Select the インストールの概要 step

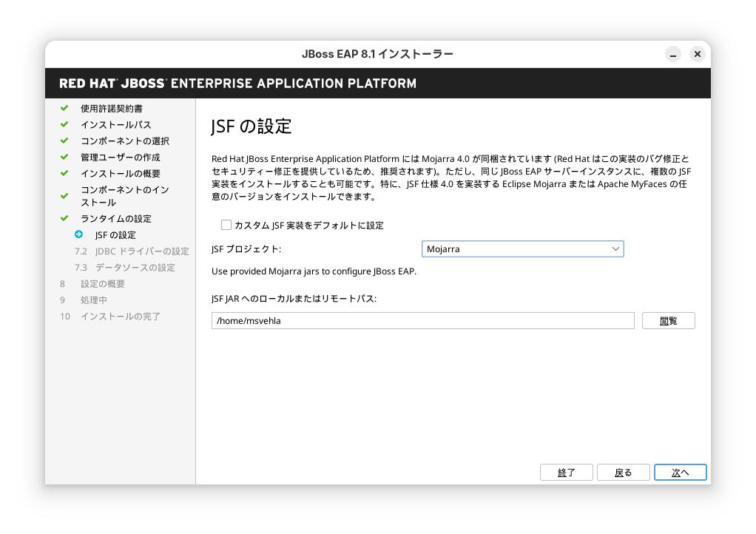(x=120, y=174)
